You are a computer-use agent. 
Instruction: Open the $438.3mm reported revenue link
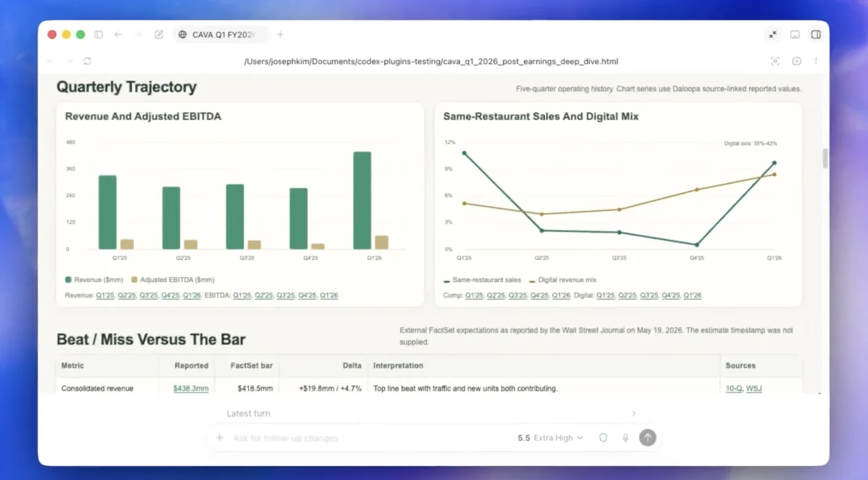coord(191,388)
